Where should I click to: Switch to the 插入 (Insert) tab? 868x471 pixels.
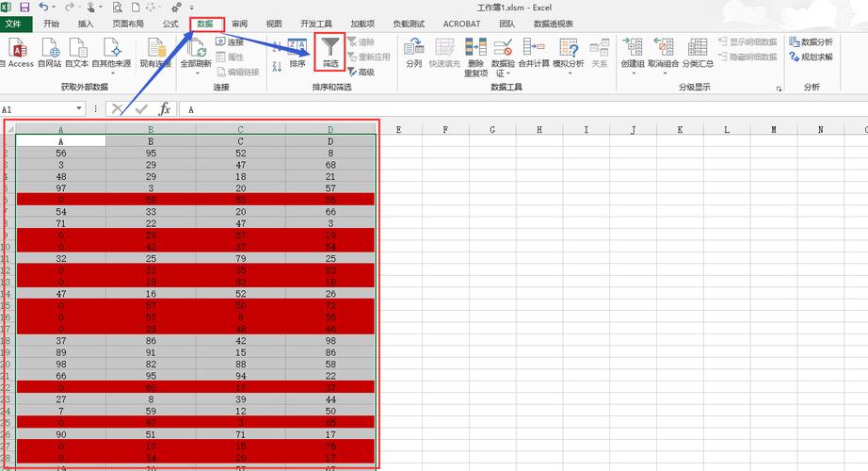(86, 24)
